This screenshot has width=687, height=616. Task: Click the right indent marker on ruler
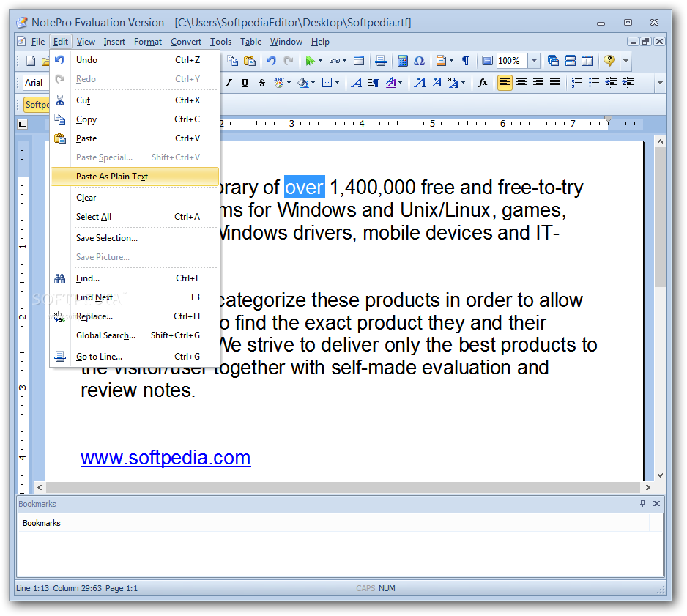pyautogui.click(x=608, y=119)
